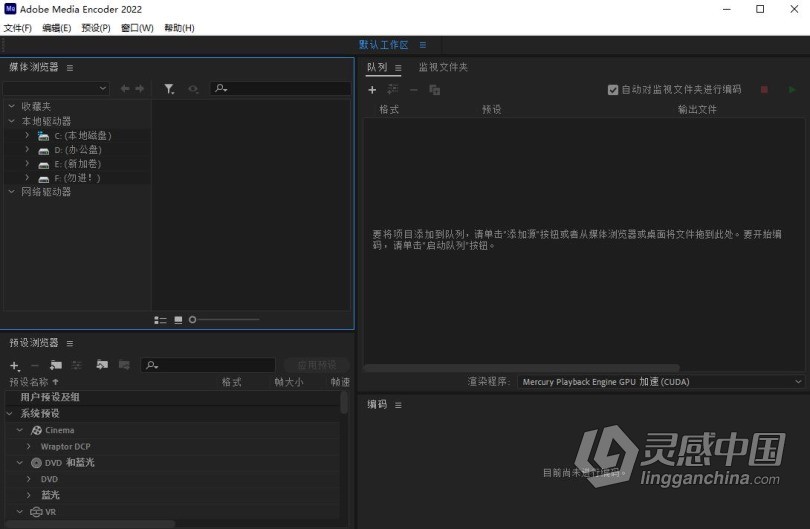
Task: Click the remove minus icon in queue toolbar
Action: click(x=413, y=90)
